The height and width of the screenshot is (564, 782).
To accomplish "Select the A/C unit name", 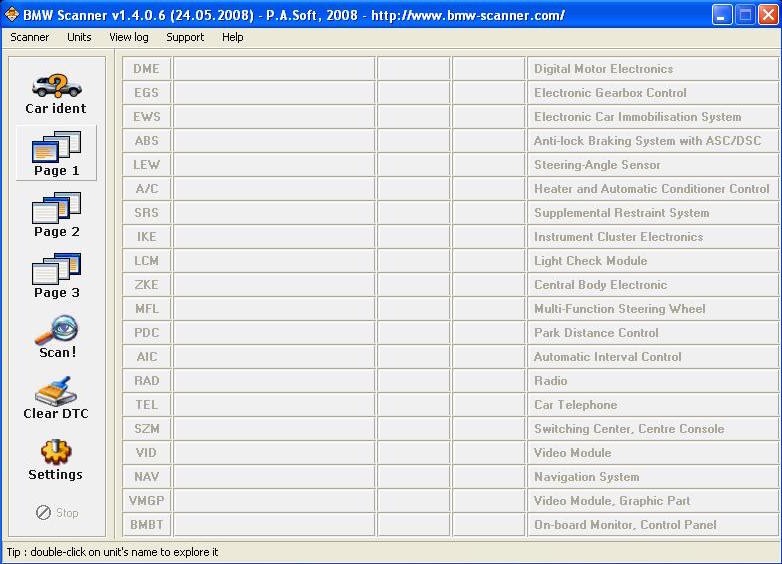I will (x=147, y=188).
